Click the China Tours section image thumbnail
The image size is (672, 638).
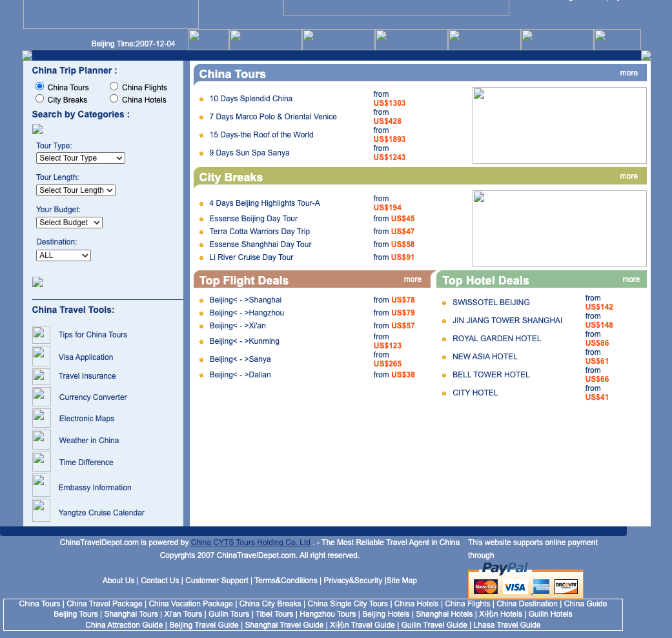[559, 125]
